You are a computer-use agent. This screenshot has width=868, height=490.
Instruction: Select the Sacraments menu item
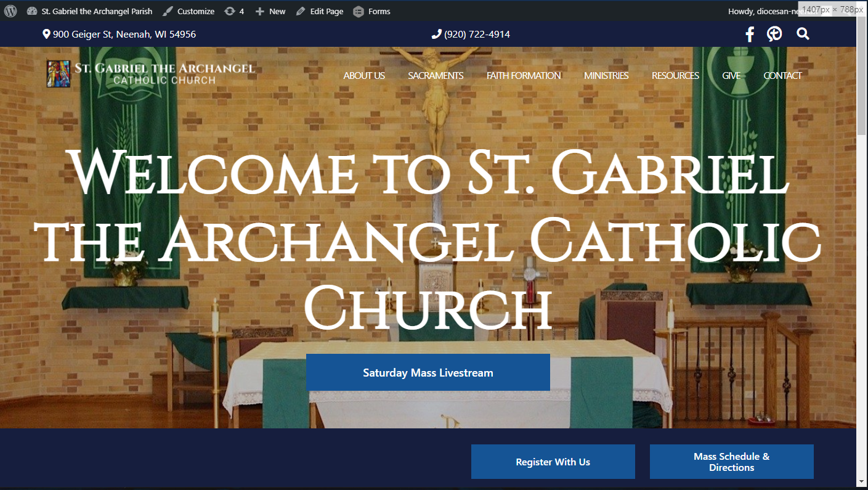pyautogui.click(x=436, y=76)
